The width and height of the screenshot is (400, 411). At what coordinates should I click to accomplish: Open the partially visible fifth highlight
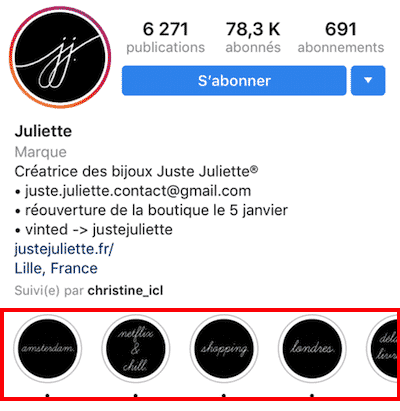382,349
